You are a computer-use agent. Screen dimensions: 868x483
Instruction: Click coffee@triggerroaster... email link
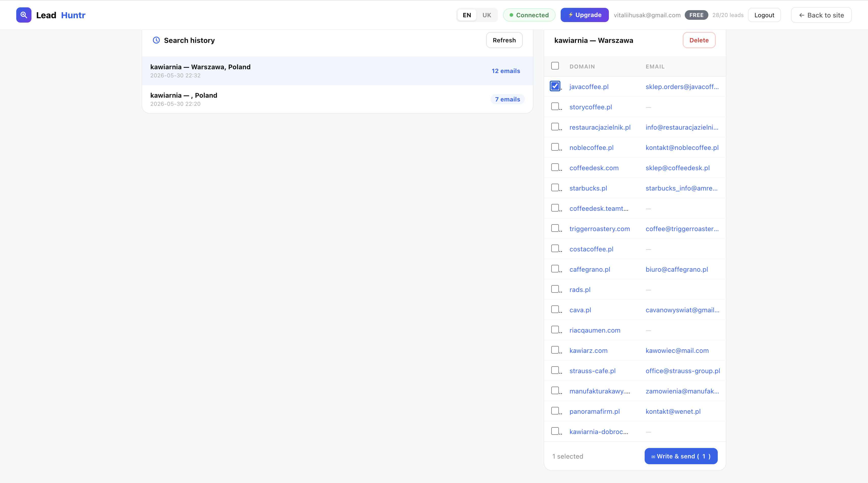coord(682,229)
